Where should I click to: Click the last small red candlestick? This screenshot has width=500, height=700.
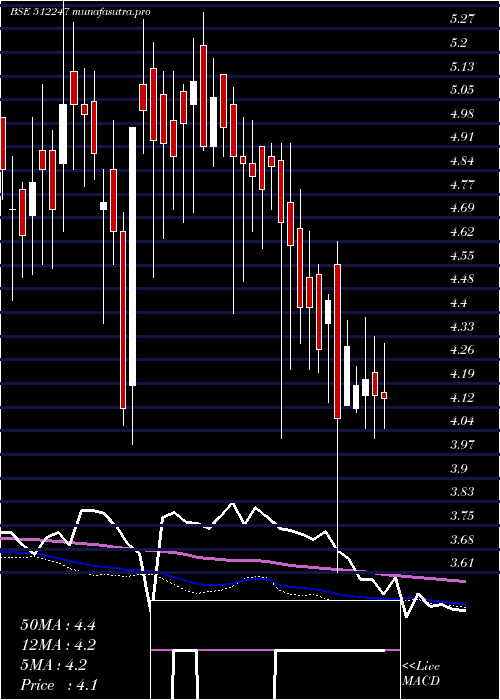click(x=384, y=396)
